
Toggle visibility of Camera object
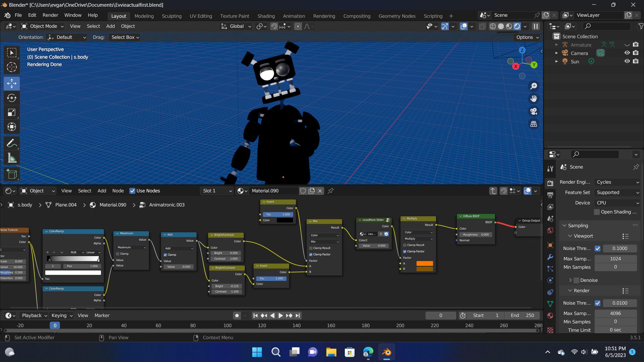click(x=627, y=53)
